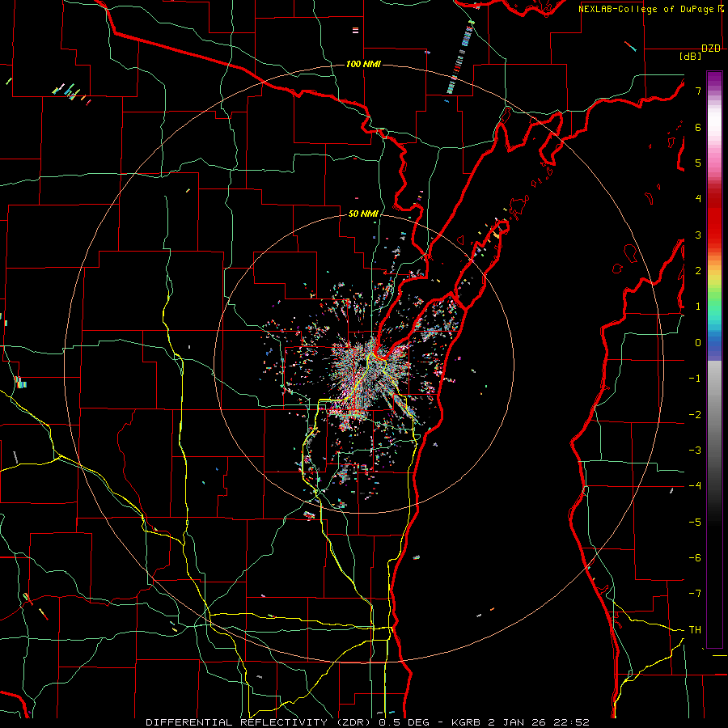Select the -4 tick label on the scale
Screen dimensions: 728x728
(x=695, y=486)
